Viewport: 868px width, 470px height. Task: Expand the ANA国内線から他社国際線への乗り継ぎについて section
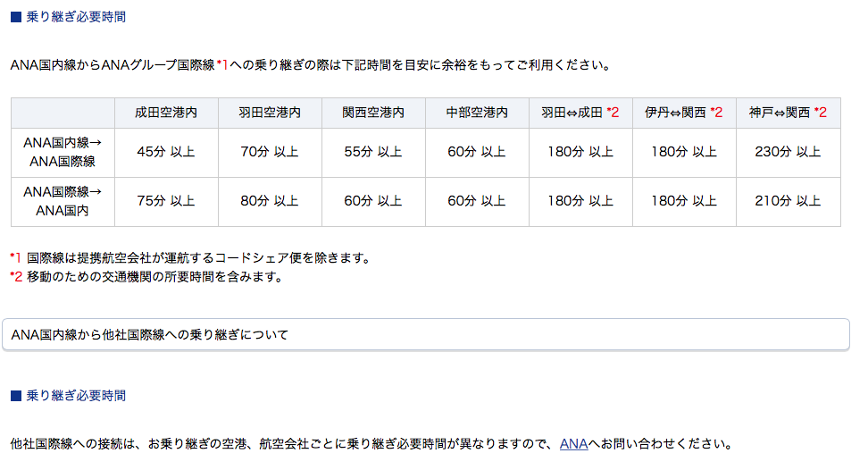tap(426, 334)
